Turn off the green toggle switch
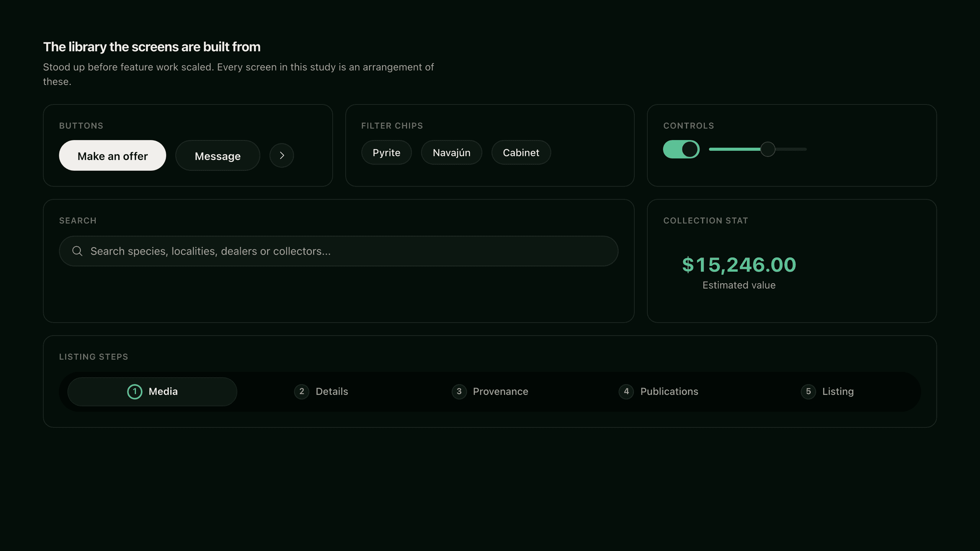 pyautogui.click(x=681, y=149)
